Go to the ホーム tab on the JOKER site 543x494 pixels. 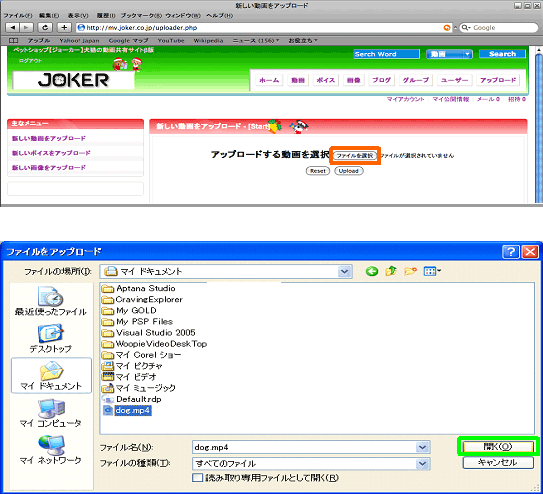coord(269,80)
